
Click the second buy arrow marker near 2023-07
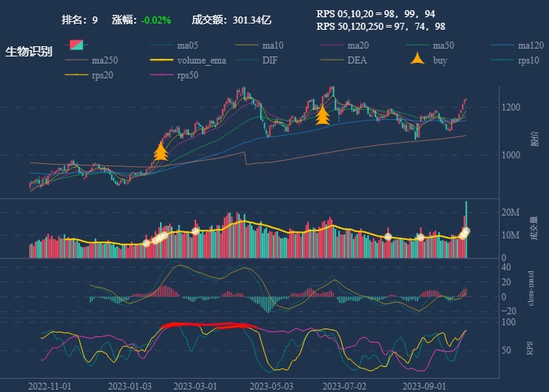point(322,114)
